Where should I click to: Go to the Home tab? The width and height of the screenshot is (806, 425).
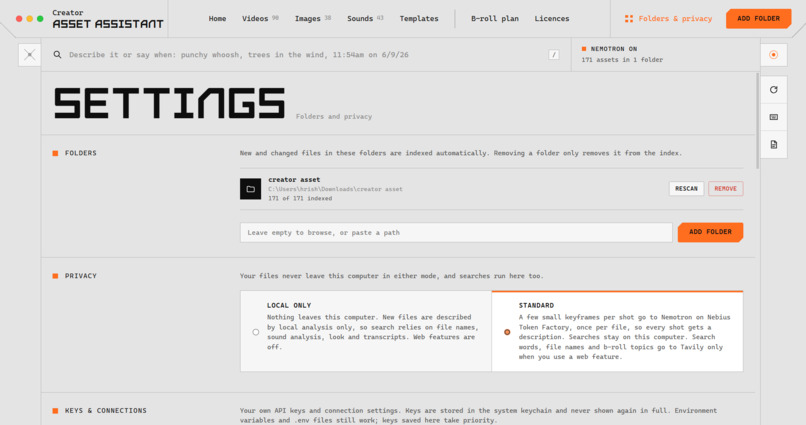click(217, 19)
